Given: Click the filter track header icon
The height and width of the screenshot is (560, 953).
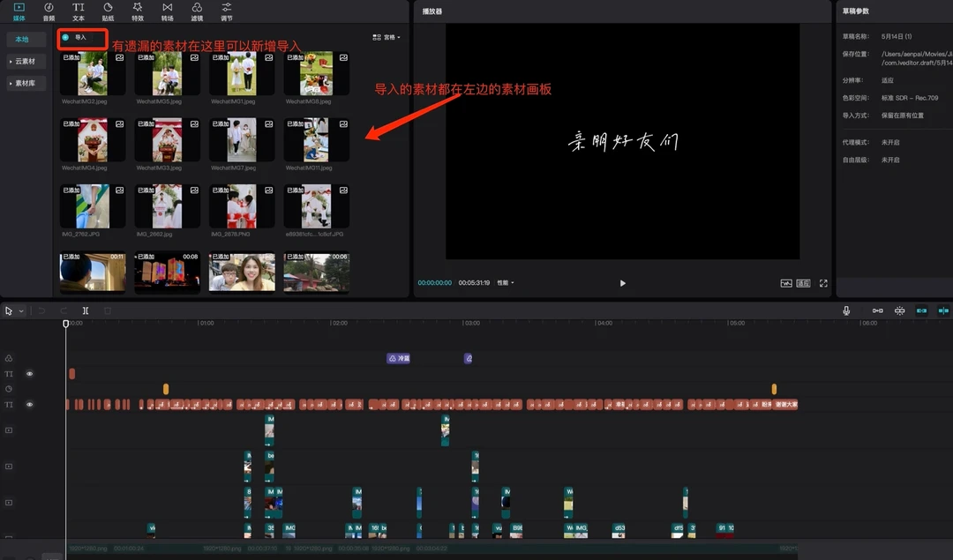Looking at the screenshot, I should [x=9, y=358].
